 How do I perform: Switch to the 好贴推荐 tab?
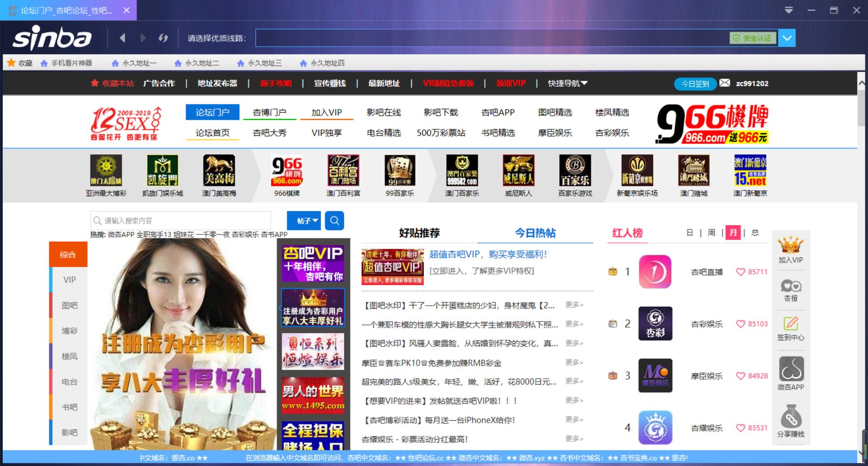click(420, 233)
